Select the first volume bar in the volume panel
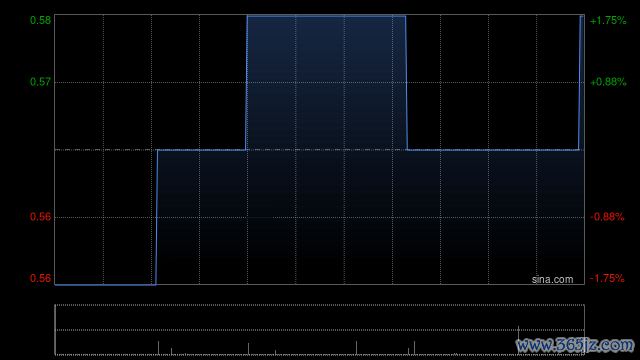This screenshot has width=640, height=360. 158,348
